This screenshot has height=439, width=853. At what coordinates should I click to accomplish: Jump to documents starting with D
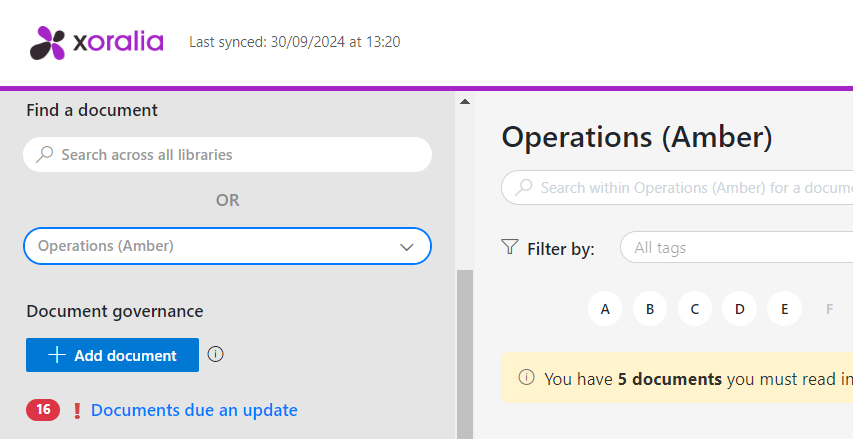pos(739,309)
